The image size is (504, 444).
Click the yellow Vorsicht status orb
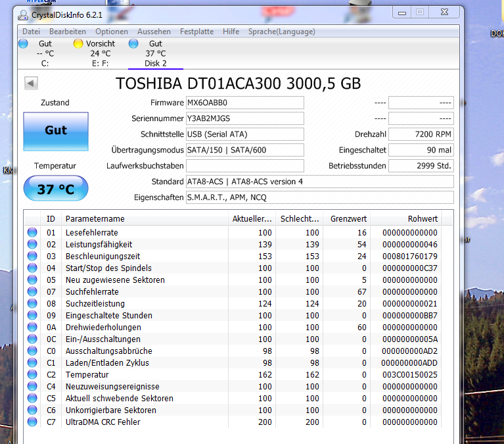(78, 43)
